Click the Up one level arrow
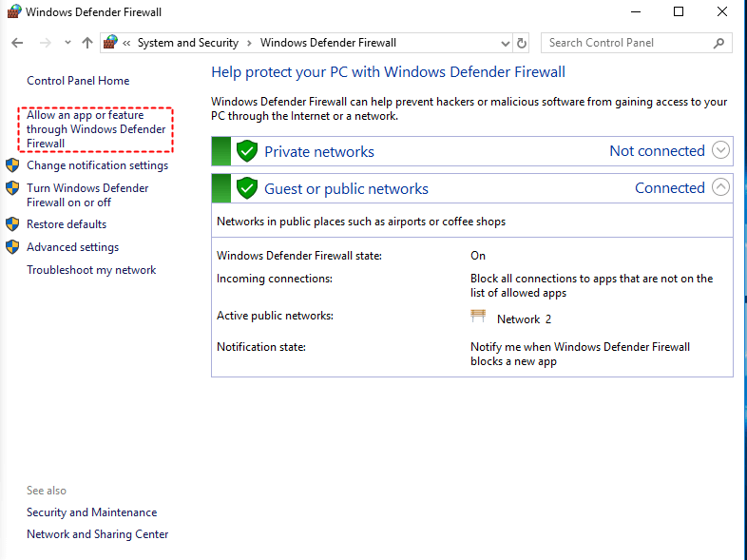The width and height of the screenshot is (747, 560). tap(87, 43)
